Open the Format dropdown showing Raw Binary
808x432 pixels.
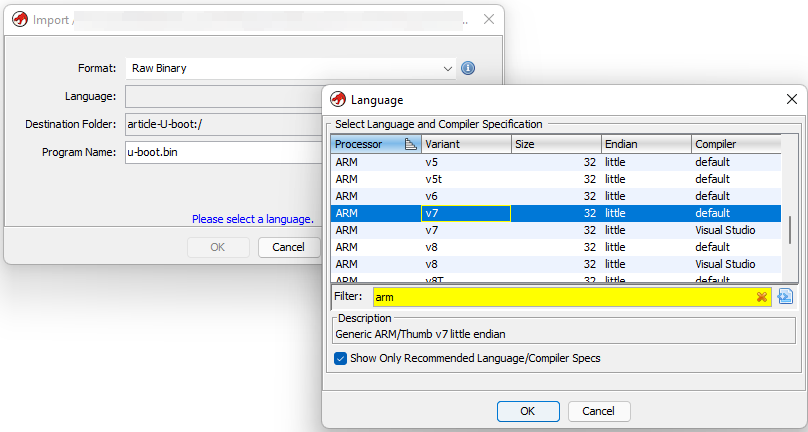(x=291, y=68)
